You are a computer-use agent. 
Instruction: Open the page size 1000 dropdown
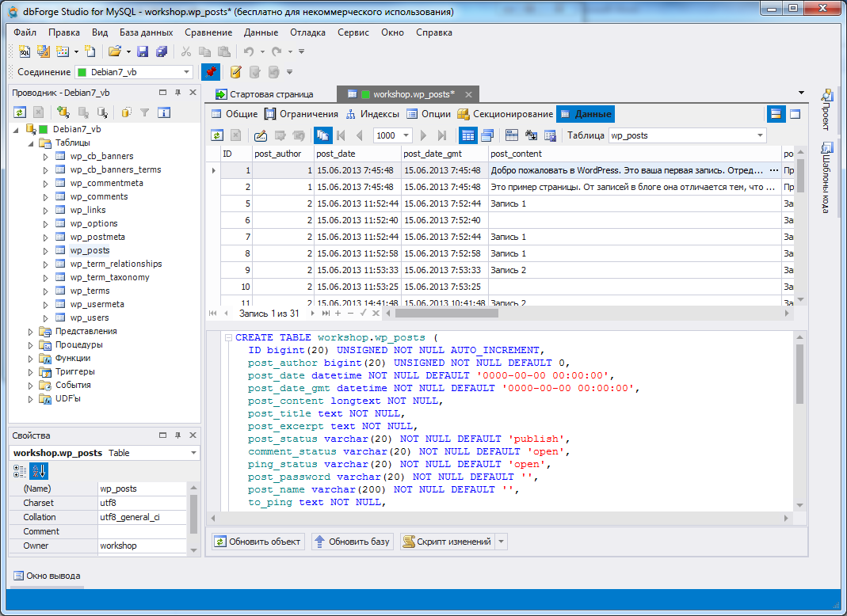point(406,135)
